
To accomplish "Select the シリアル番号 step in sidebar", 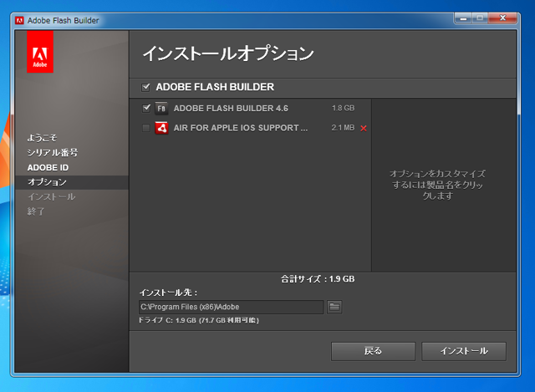I will pyautogui.click(x=53, y=152).
